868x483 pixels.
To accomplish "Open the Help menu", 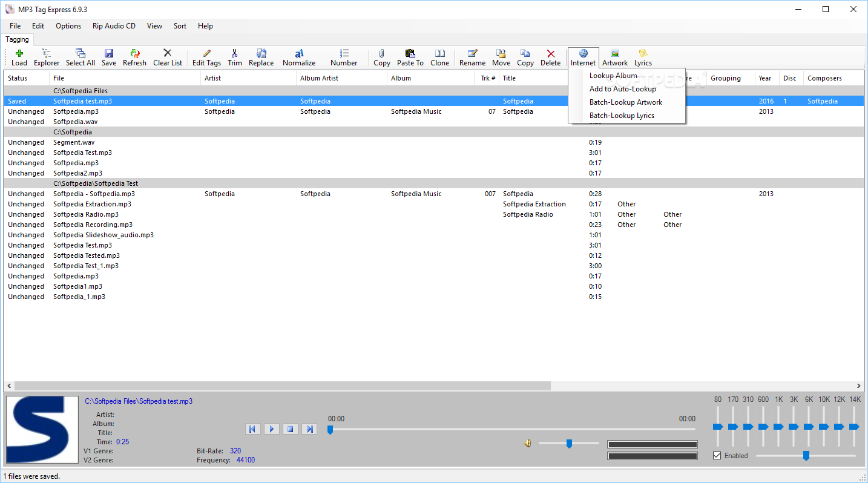I will pyautogui.click(x=206, y=26).
